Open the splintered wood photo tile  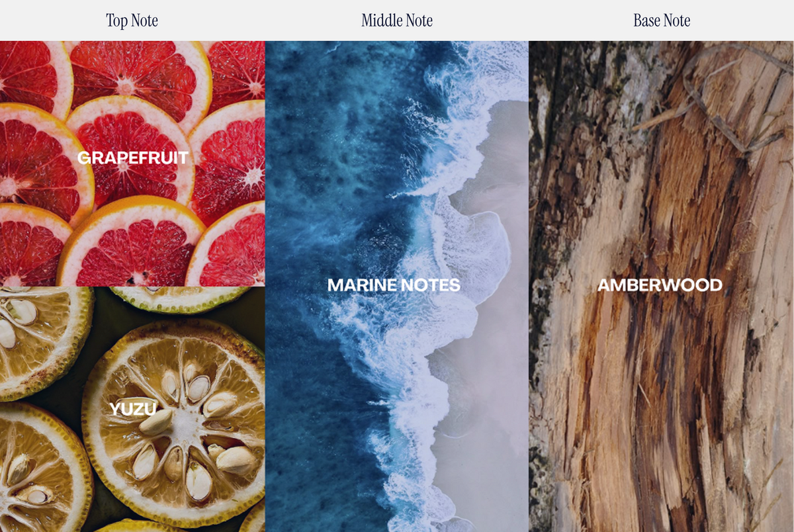pos(662,287)
